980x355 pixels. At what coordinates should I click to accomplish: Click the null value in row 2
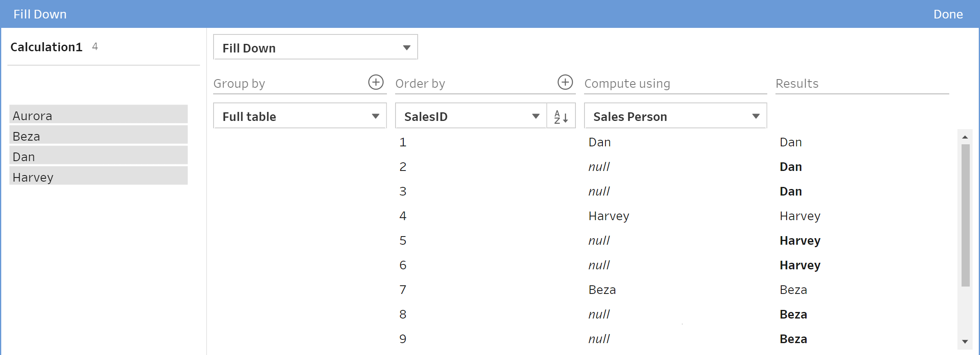pos(599,167)
